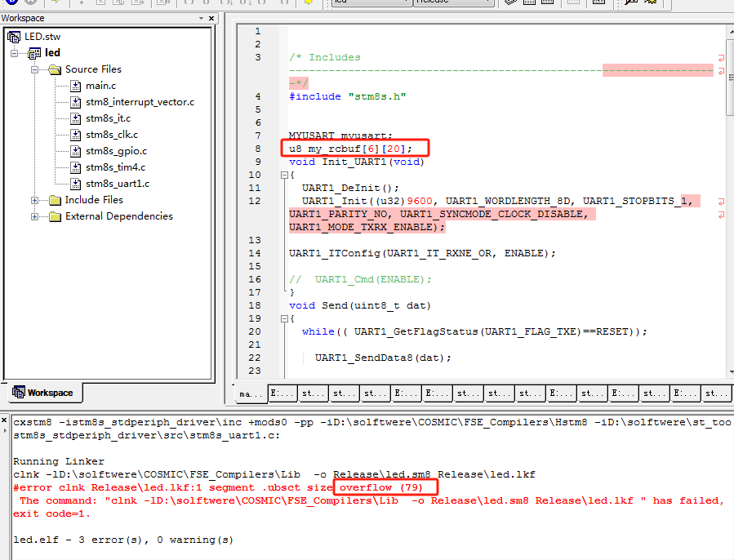Click the '#include "stm8s.h"' line
Viewport: 734px width, 560px height.
(x=347, y=96)
